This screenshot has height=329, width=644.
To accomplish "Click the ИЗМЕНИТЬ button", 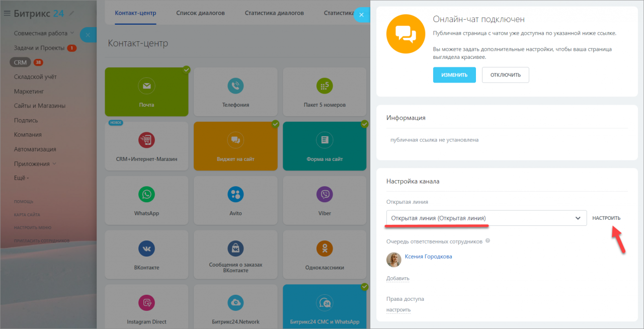I will 454,75.
